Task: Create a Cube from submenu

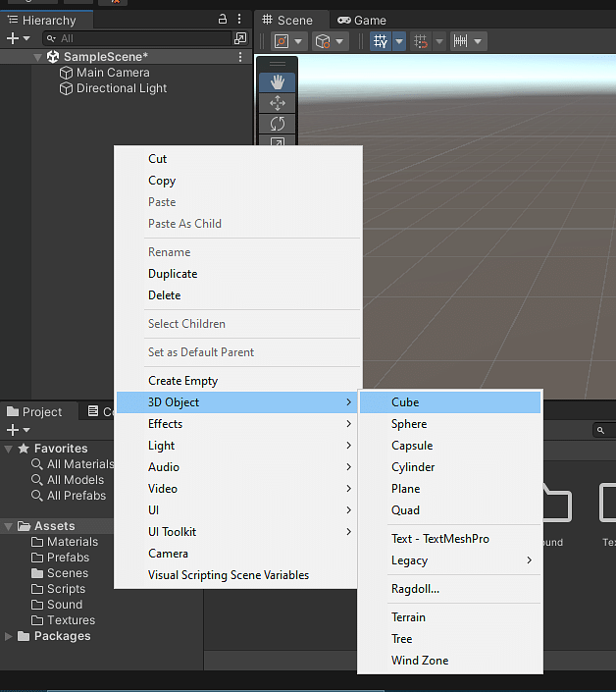Action: [x=450, y=402]
